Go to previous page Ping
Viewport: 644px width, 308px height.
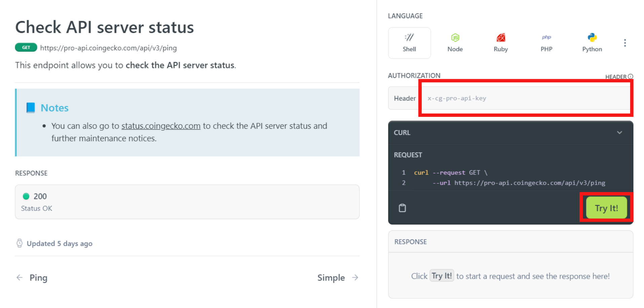(x=32, y=278)
